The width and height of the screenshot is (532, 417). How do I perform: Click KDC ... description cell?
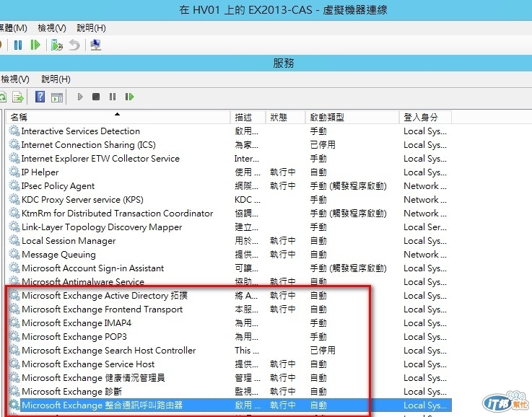[x=248, y=200]
